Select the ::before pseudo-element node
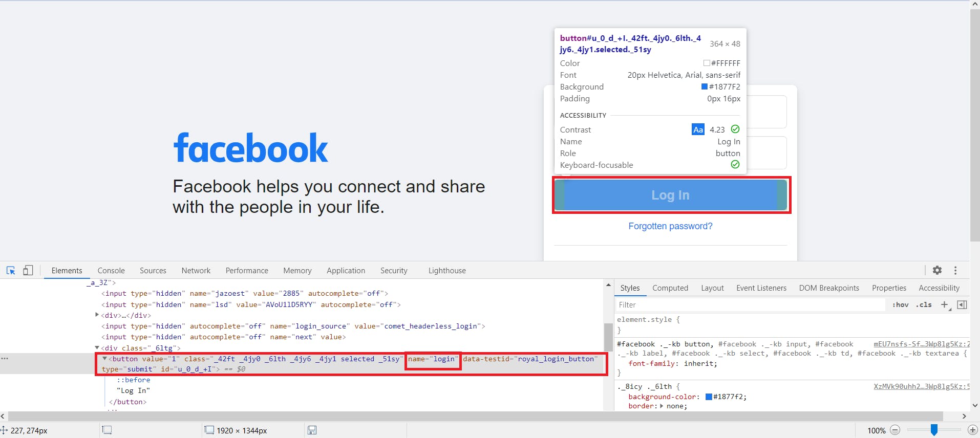The height and width of the screenshot is (438, 980). pos(134,380)
